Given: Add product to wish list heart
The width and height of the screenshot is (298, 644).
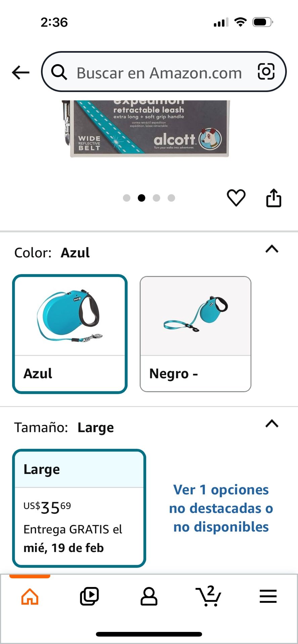Looking at the screenshot, I should [236, 198].
